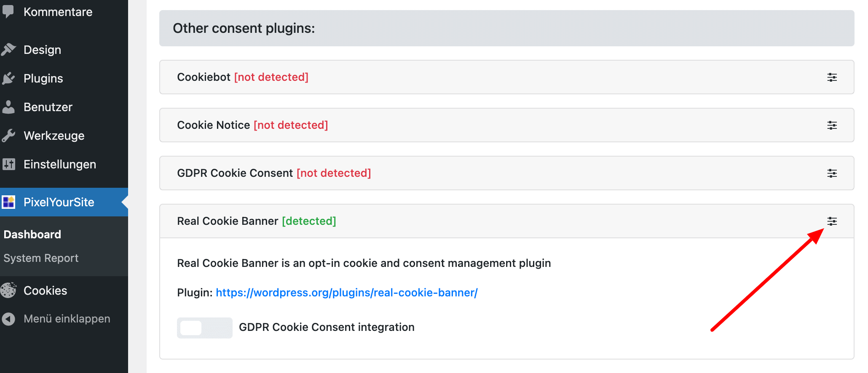Click the Benutzer sidebar entry
The height and width of the screenshot is (373, 868).
48,107
